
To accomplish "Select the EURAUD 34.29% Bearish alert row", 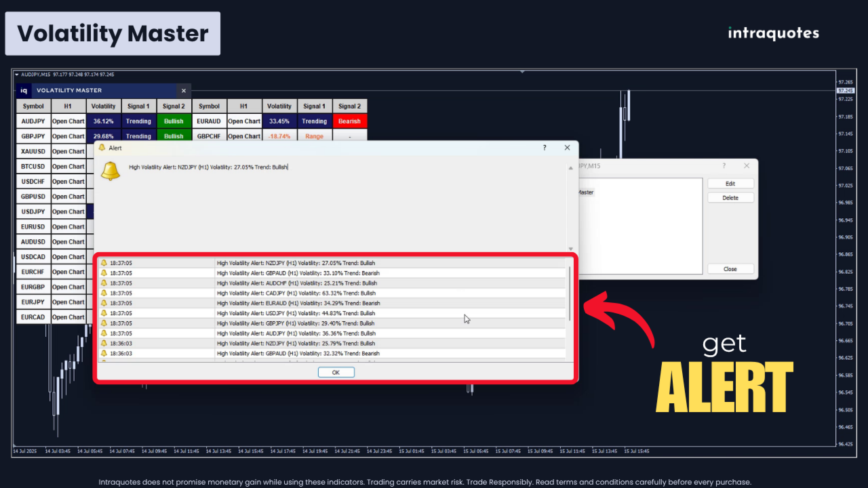I will [x=332, y=303].
